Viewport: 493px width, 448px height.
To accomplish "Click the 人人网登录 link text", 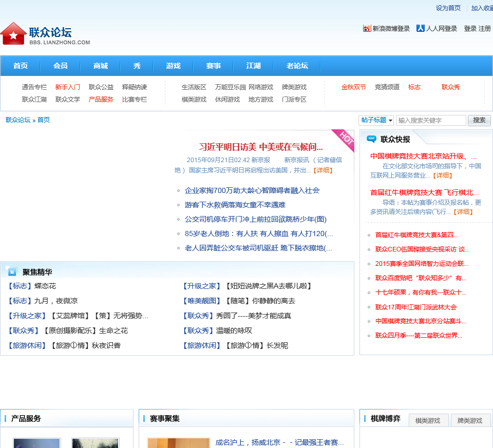I will [x=442, y=29].
